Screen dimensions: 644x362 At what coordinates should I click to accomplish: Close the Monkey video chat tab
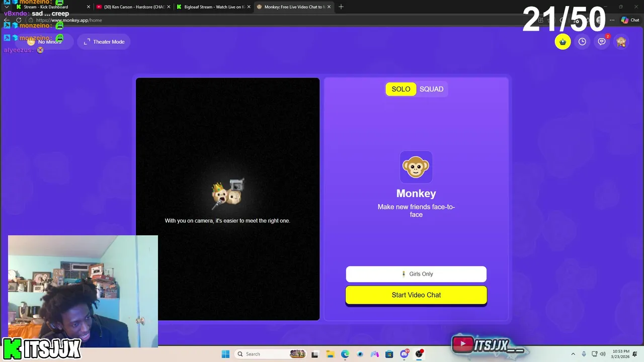click(x=329, y=7)
